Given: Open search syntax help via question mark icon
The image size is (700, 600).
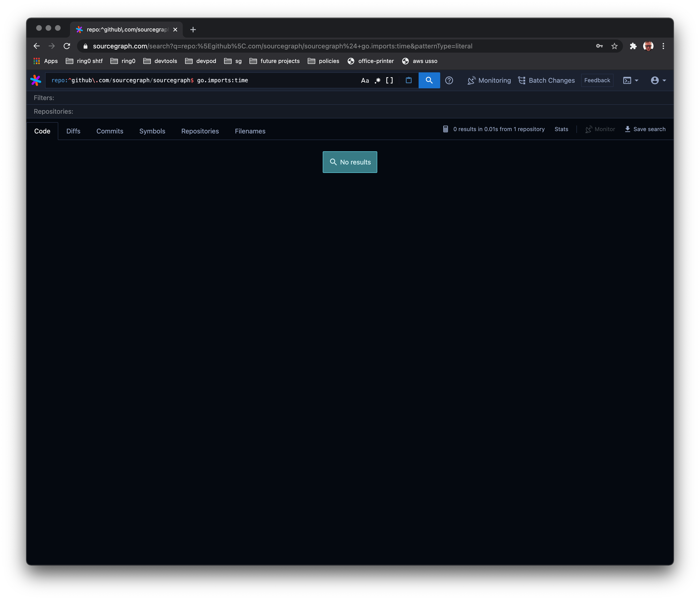Looking at the screenshot, I should click(449, 80).
